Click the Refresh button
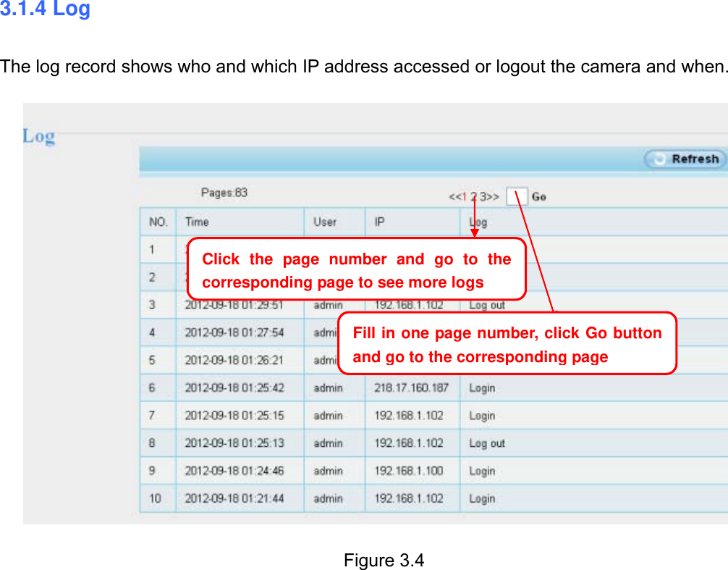This screenshot has width=728, height=570. (x=685, y=159)
